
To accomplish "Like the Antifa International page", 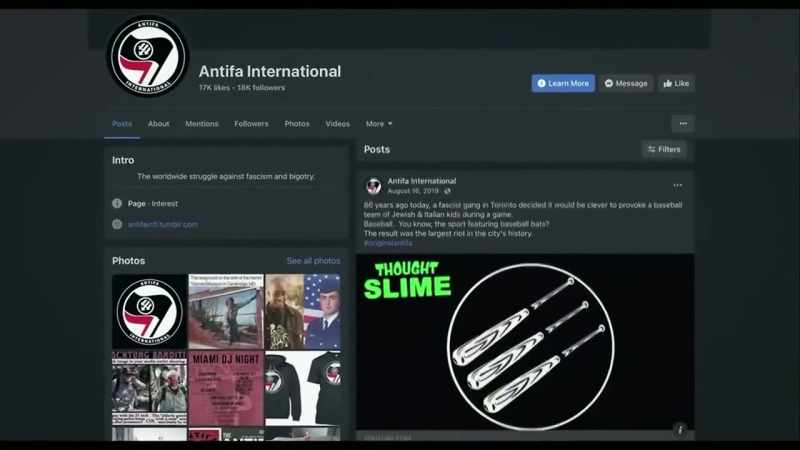I will (x=676, y=83).
